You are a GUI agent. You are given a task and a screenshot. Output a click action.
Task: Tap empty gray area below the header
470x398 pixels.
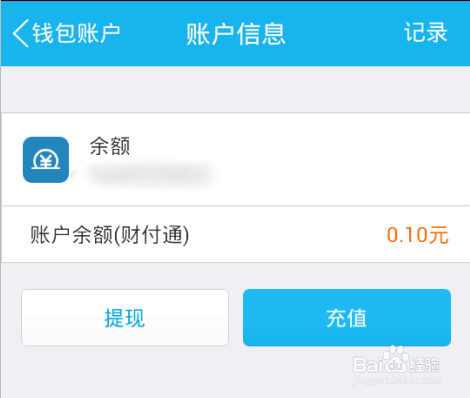pos(235,89)
